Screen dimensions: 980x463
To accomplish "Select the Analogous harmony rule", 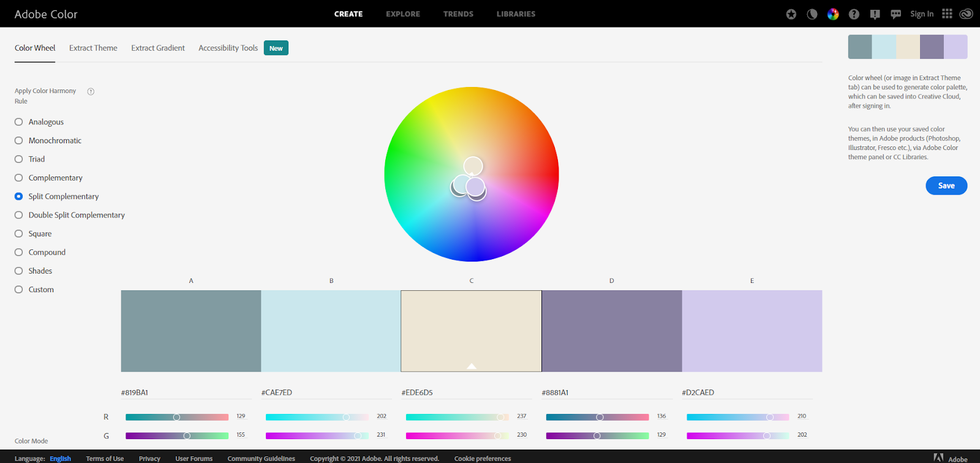I will click(39, 122).
